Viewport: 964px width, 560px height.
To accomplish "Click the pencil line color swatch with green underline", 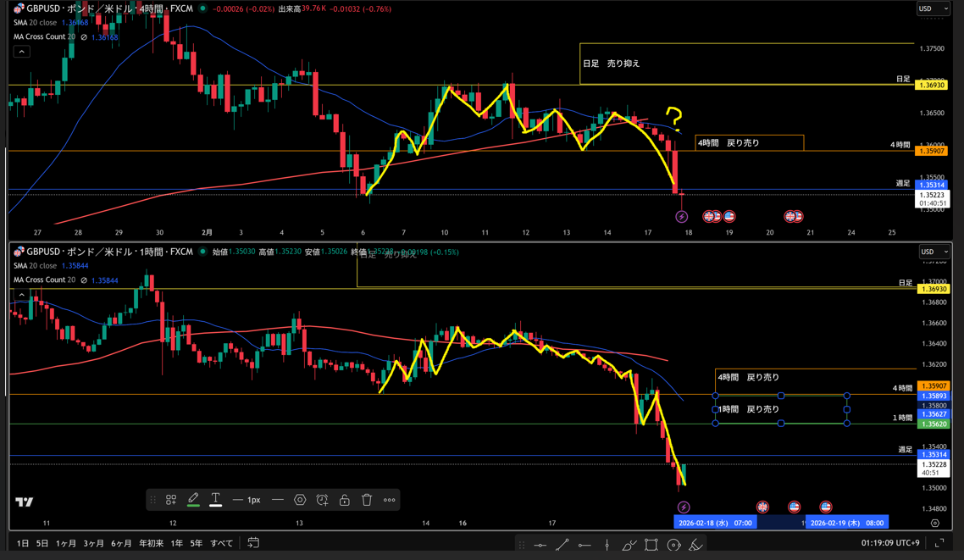I will pyautogui.click(x=193, y=500).
